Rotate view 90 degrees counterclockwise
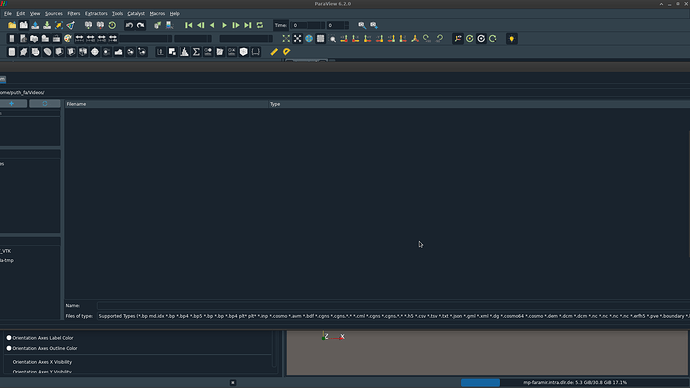This screenshot has height=388, width=690. click(x=439, y=39)
